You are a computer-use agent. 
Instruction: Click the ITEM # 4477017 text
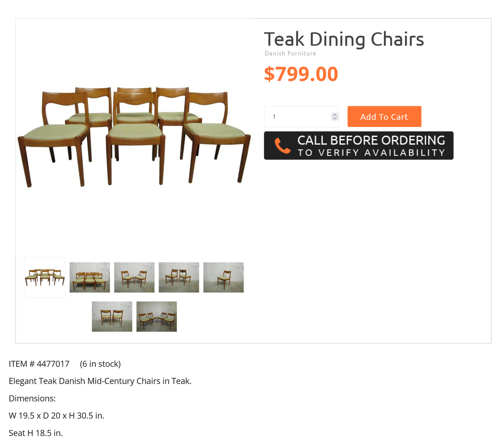pyautogui.click(x=39, y=364)
